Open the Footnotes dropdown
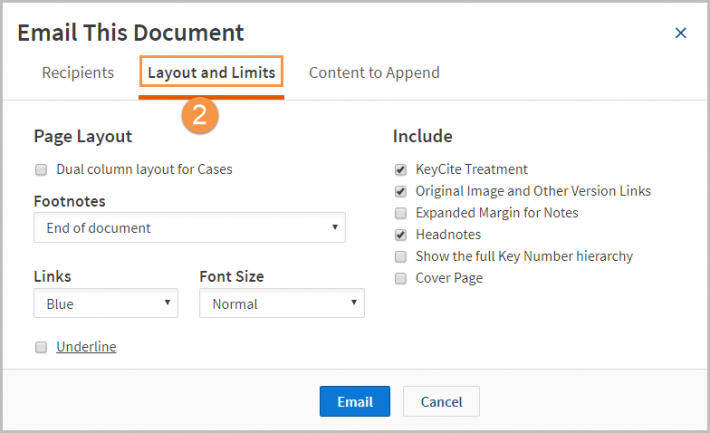 189,227
